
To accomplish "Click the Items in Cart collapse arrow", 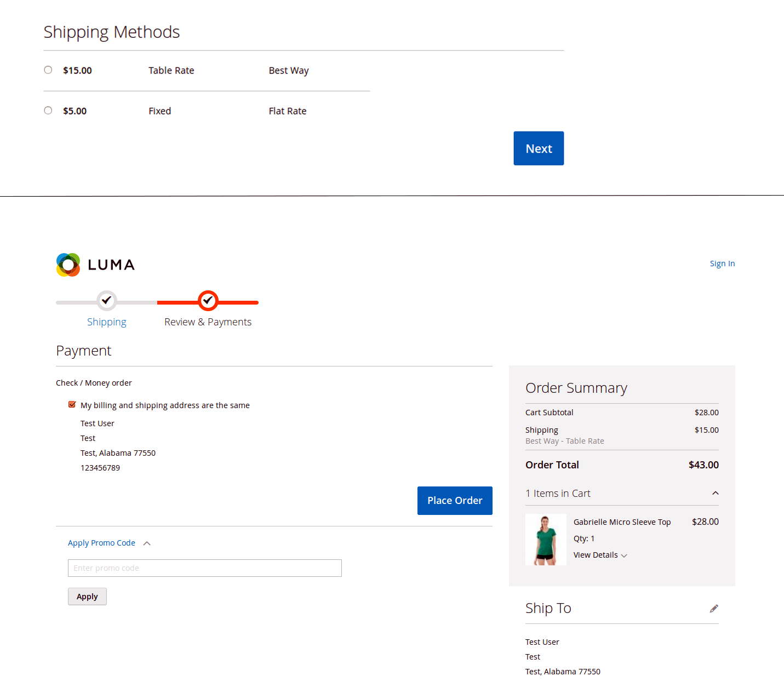I will pos(716,494).
